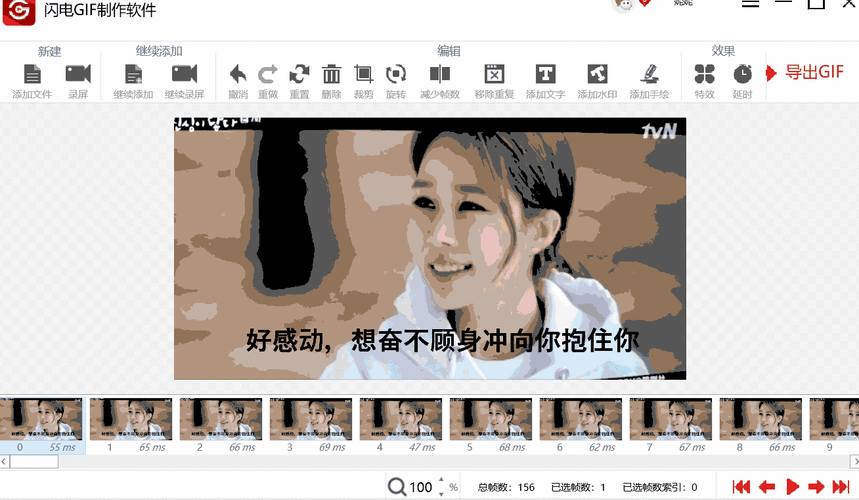
Task: Redo with the 重做 arrow
Action: click(268, 74)
